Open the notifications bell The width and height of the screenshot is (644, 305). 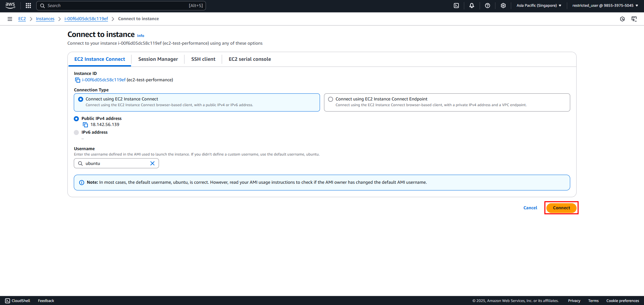(472, 5)
